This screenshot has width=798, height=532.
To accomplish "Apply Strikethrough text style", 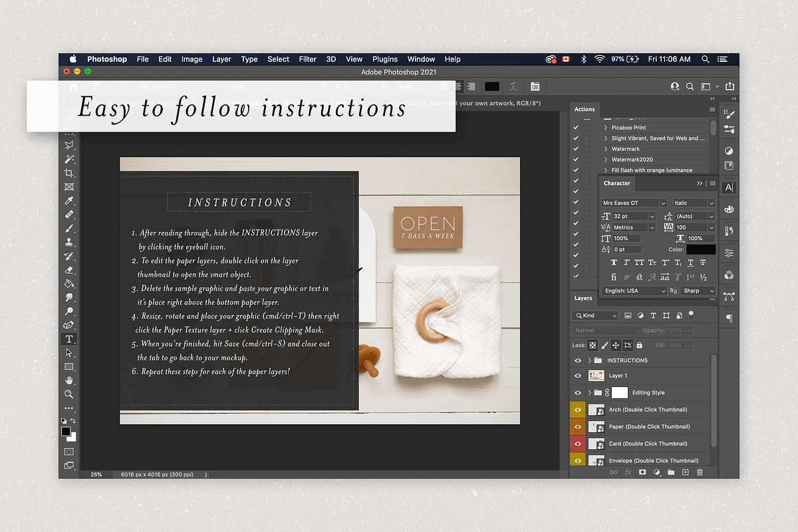I will 704,263.
